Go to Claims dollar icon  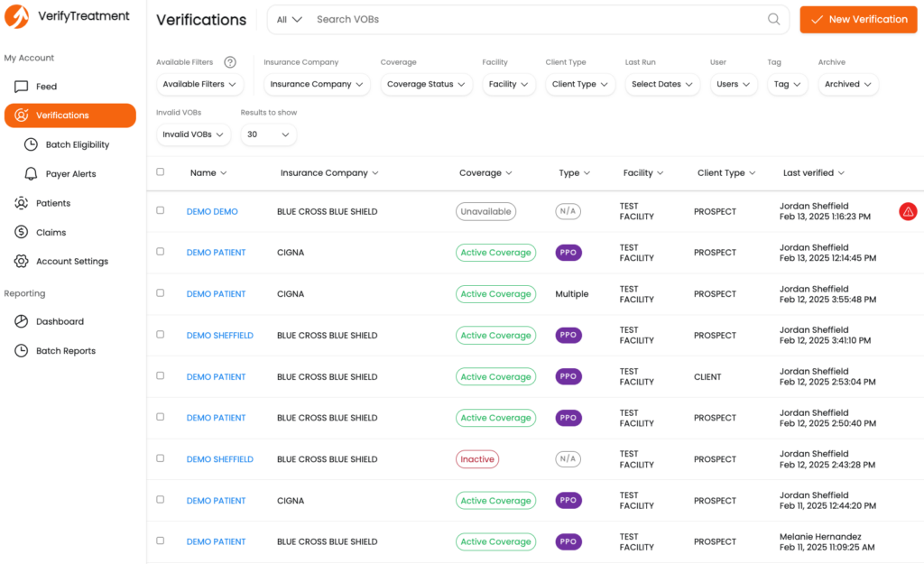pos(21,232)
